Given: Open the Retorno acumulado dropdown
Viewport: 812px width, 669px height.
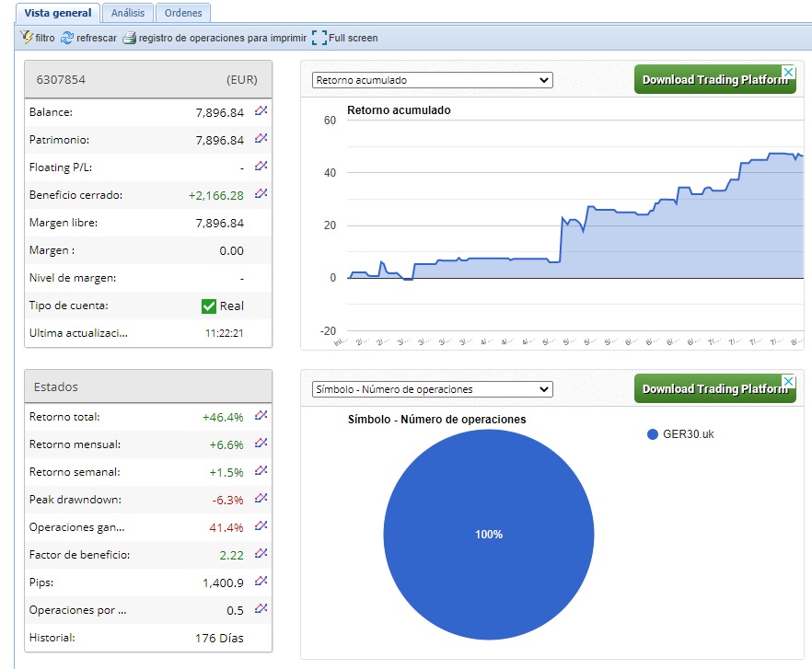Looking at the screenshot, I should (432, 80).
